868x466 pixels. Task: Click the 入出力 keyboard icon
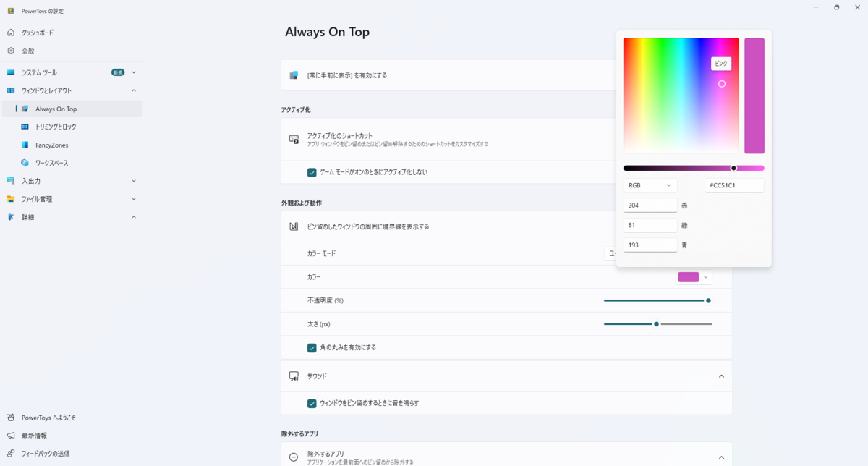tap(11, 181)
